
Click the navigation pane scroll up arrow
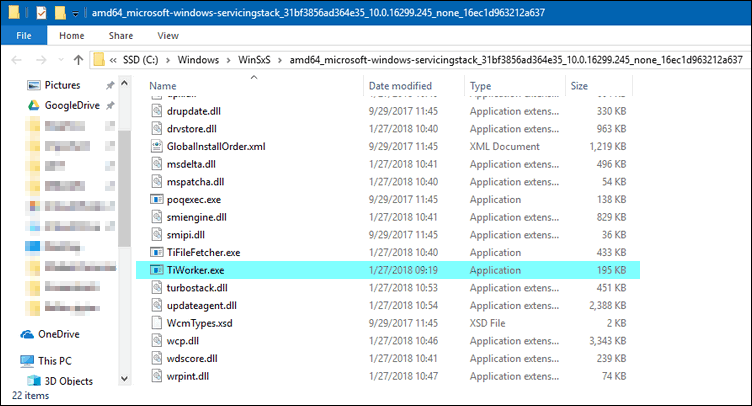[124, 83]
